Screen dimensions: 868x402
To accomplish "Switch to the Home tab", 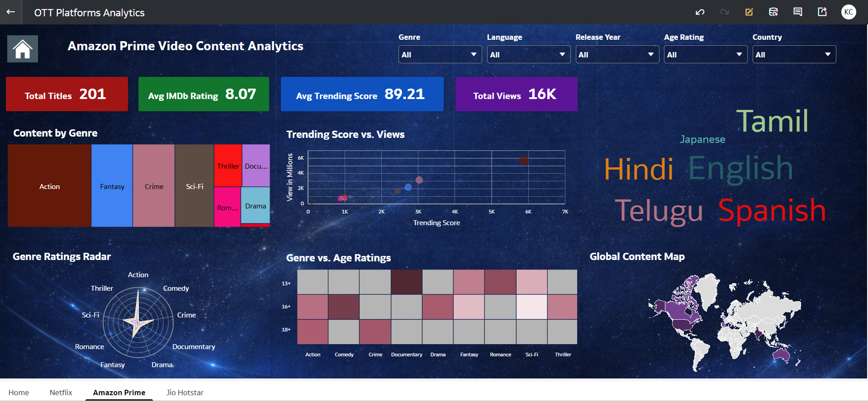I will 19,393.
